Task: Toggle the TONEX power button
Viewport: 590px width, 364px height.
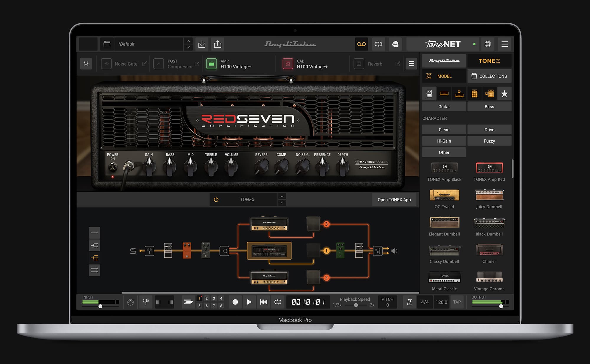Action: click(x=216, y=200)
